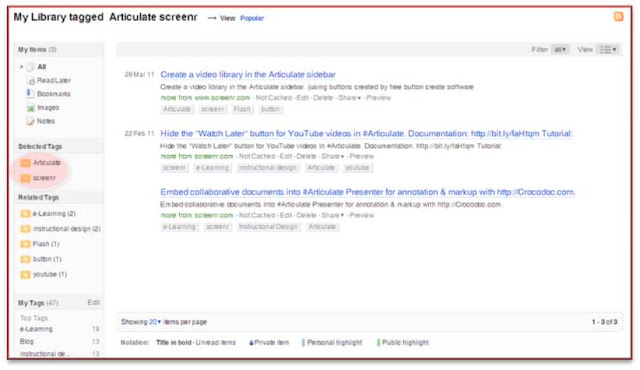Screen dimensions: 640x370
Task: Select Images in My Items
Action: pos(48,108)
